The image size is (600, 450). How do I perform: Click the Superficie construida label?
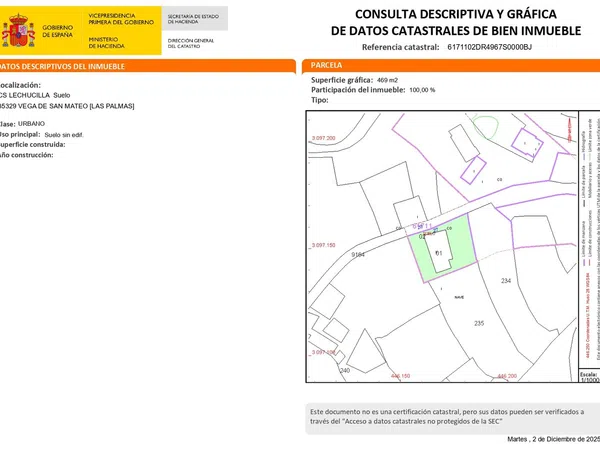pyautogui.click(x=33, y=145)
